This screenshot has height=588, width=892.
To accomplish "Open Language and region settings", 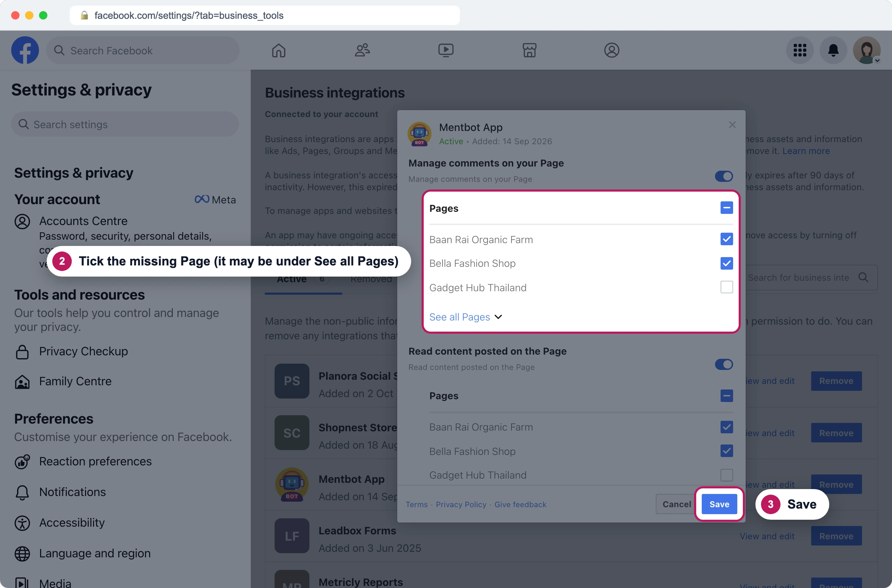I will [x=94, y=554].
